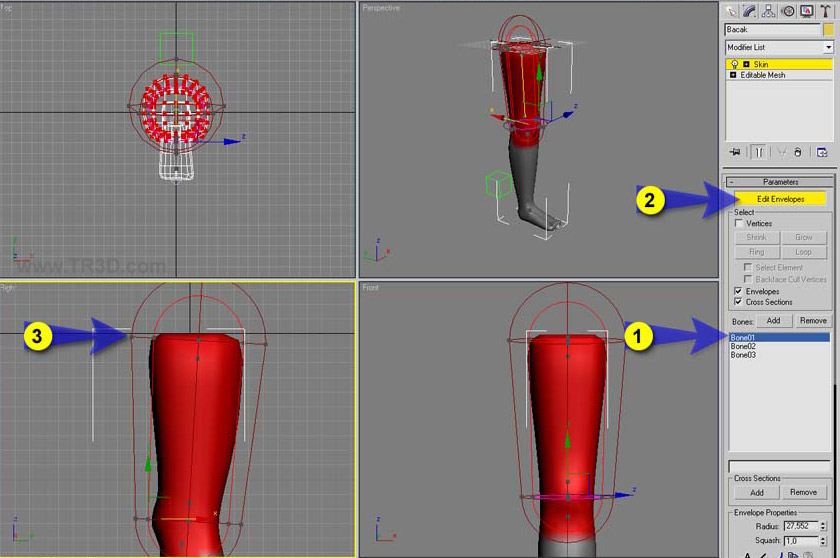Click the Grow selection button
840x558 pixels.
tap(804, 237)
